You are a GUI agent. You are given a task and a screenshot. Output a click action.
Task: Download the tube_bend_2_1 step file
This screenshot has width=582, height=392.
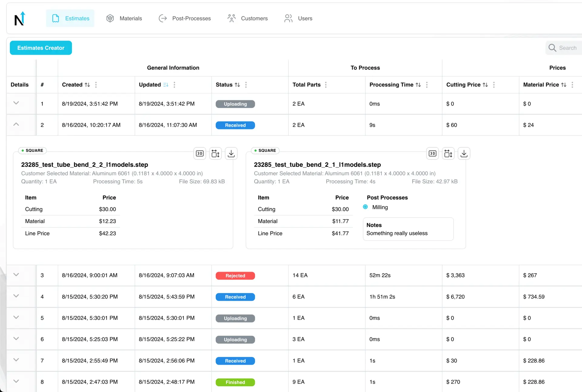[x=464, y=154]
